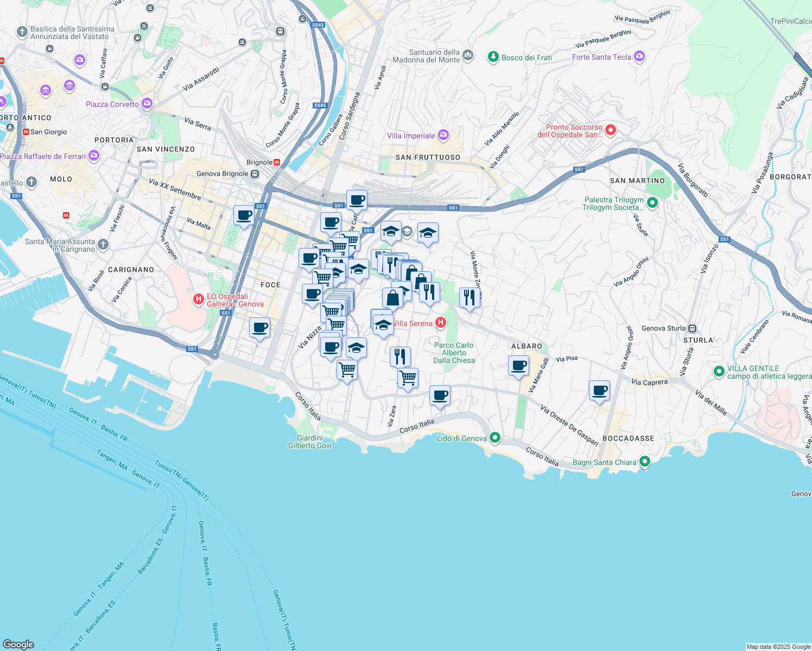The width and height of the screenshot is (812, 651).
Task: Open the Villa Imperiale attraction icon
Action: (x=443, y=135)
